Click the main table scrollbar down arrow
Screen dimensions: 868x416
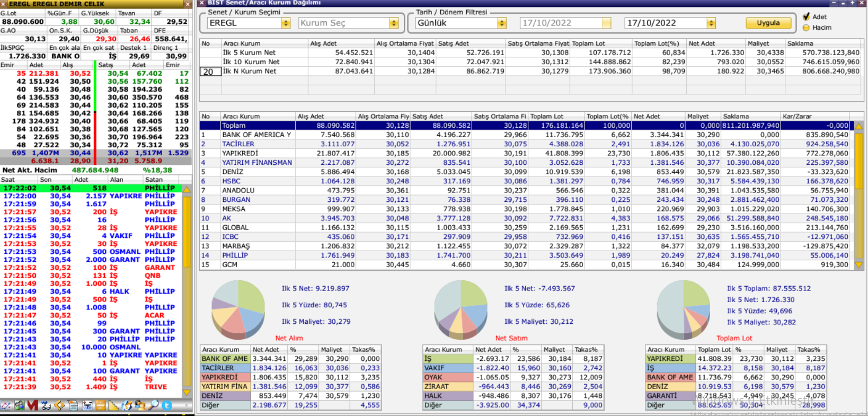pyautogui.click(x=859, y=265)
